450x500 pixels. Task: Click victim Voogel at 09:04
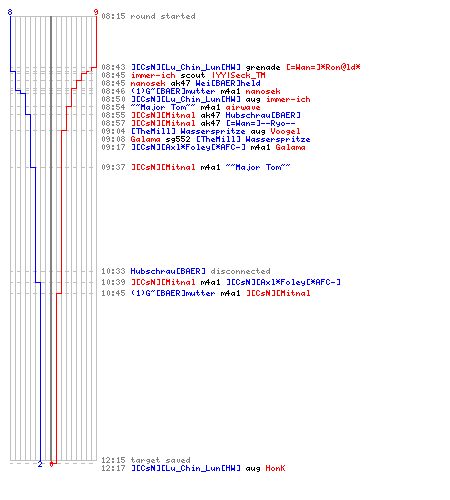point(285,131)
